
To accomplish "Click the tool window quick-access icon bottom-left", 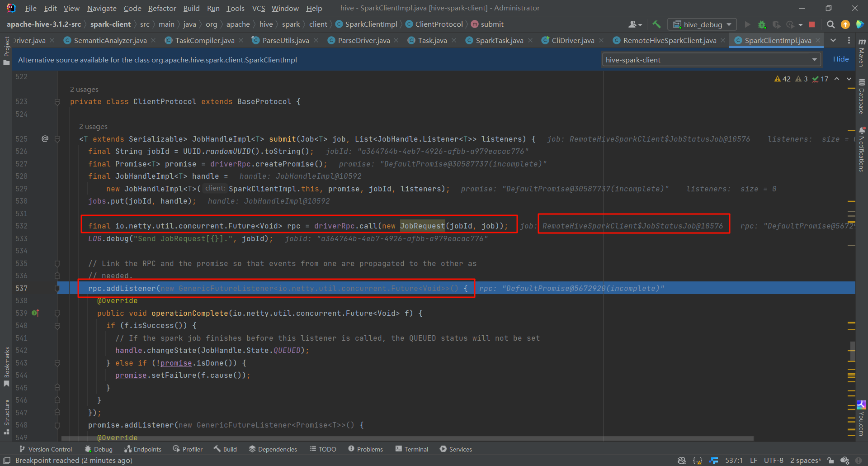I will [x=7, y=460].
